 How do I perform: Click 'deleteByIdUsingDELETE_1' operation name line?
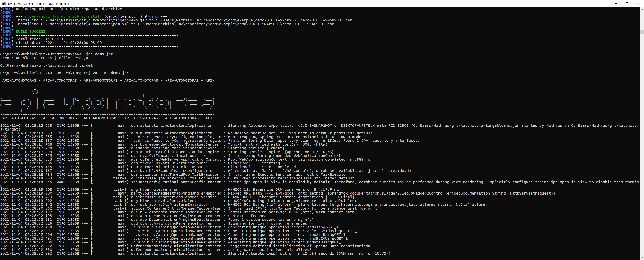click(293, 231)
